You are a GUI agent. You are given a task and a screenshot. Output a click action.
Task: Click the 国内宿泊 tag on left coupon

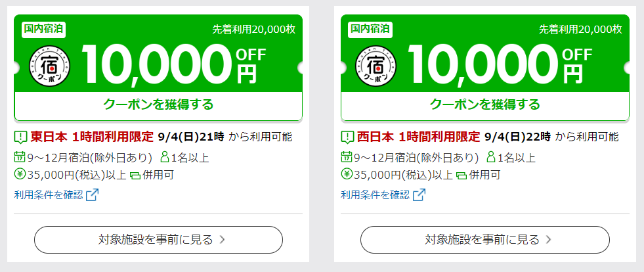(x=44, y=29)
